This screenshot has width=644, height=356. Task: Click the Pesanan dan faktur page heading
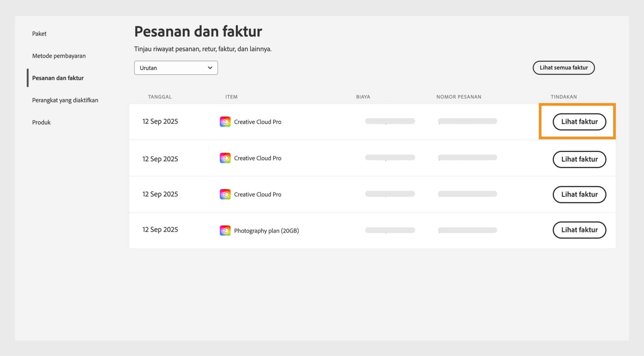198,32
